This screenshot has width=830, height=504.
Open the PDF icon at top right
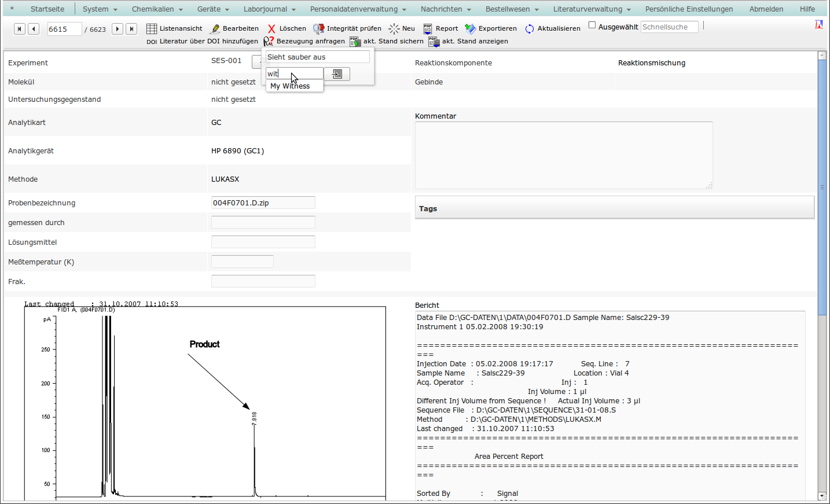818,24
